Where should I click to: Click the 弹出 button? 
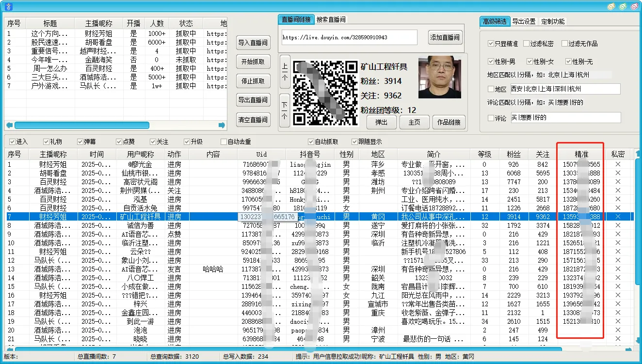tap(382, 122)
